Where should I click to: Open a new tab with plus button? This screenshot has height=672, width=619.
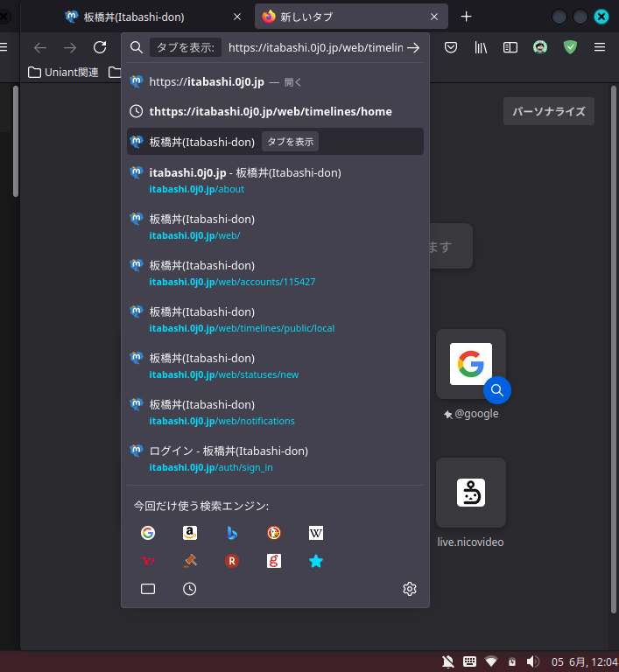[x=467, y=17]
